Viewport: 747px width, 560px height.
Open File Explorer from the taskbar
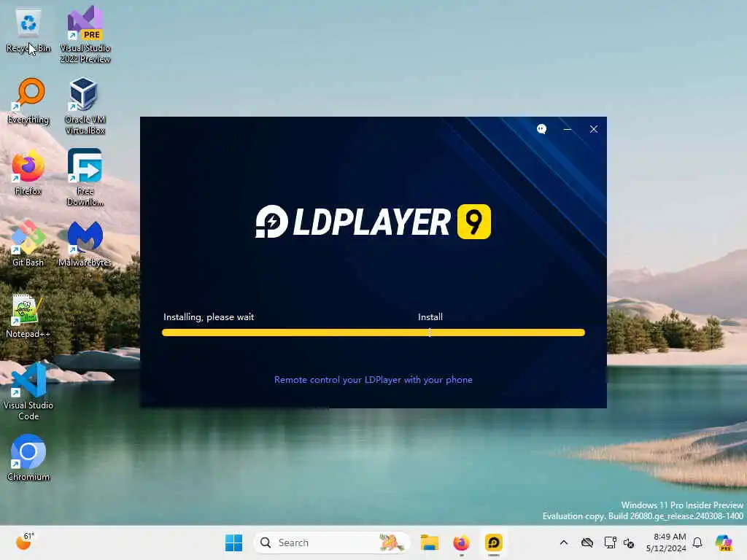pos(430,542)
